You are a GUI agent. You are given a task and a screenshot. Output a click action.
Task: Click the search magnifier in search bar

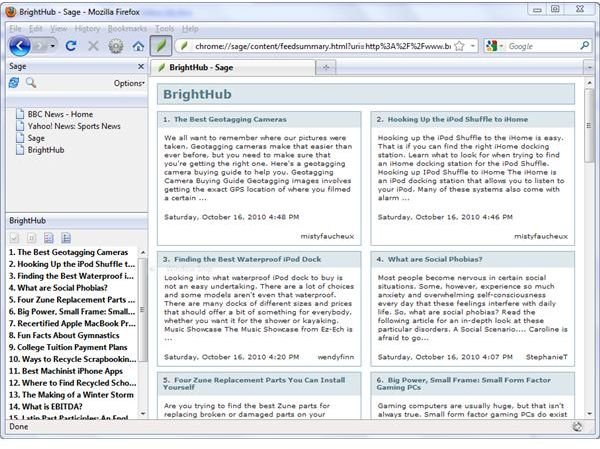pos(584,46)
